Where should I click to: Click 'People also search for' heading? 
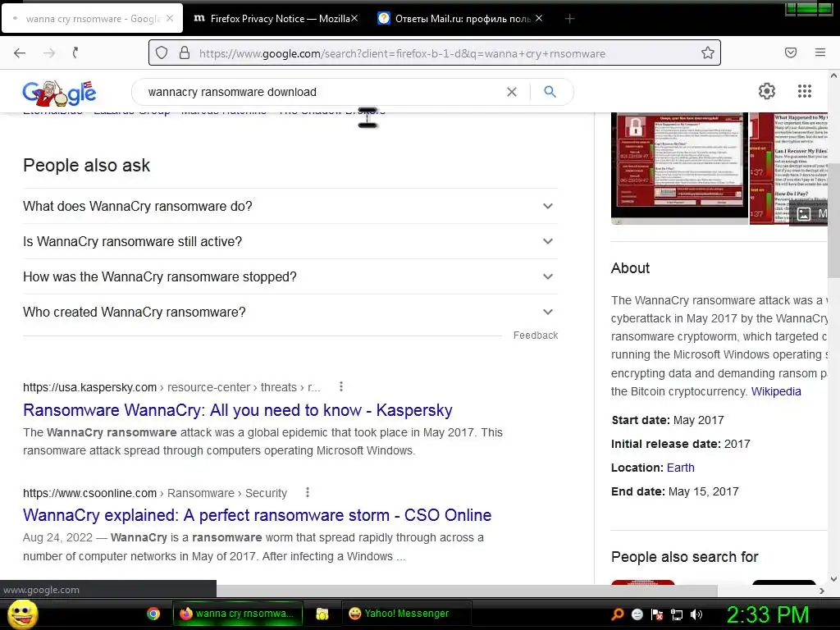click(x=685, y=557)
